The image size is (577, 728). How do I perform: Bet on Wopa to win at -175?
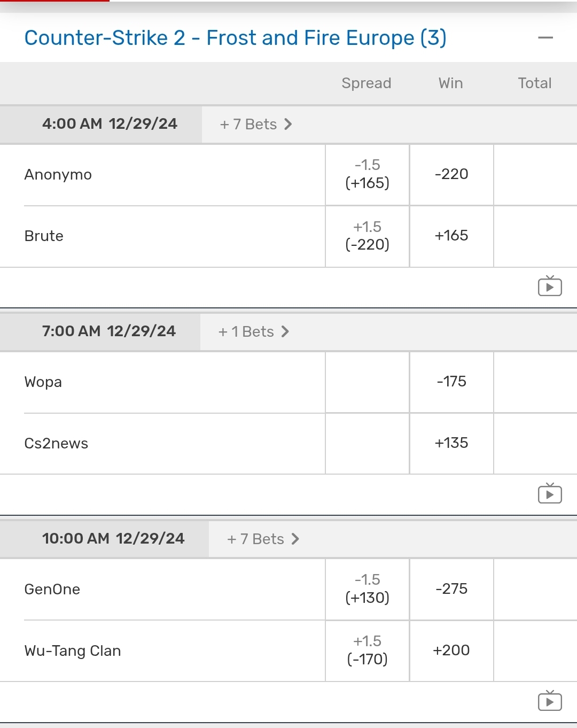pos(451,382)
